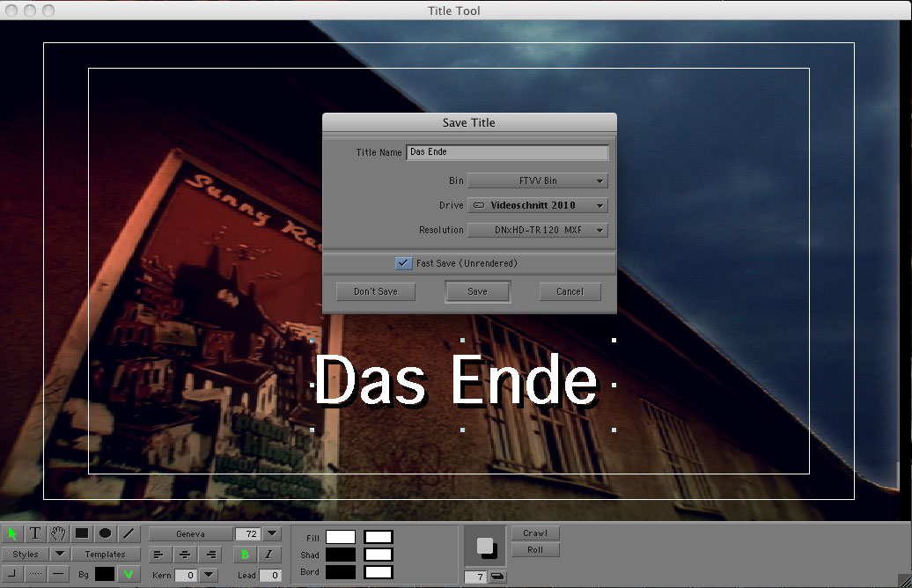Open the Drive dropdown Videoschnitt 2010
This screenshot has height=588, width=912.
(537, 205)
